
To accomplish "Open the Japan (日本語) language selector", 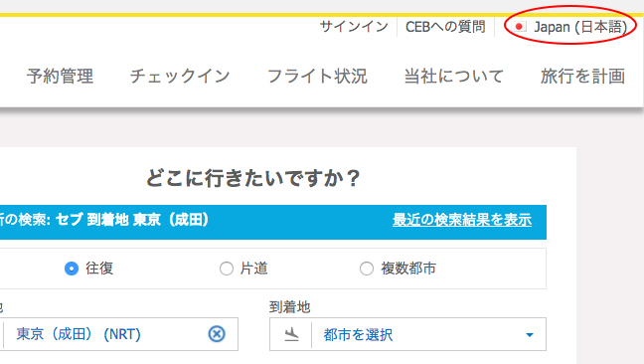I will click(x=570, y=27).
